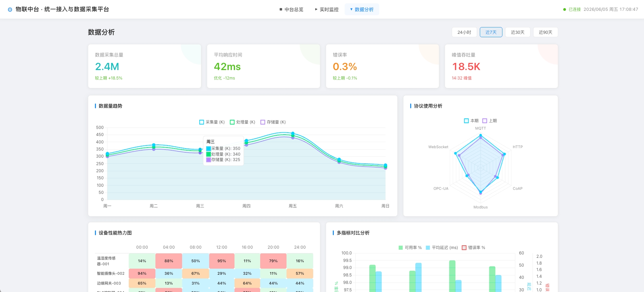
Task: Toggle the 存储量 (K) legend series
Action: [273, 122]
